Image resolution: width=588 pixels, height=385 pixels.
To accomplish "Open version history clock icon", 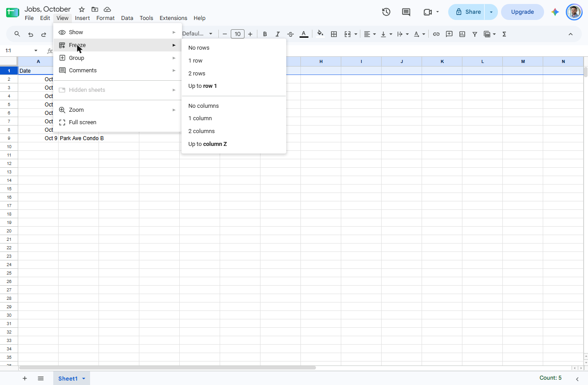I will (386, 12).
